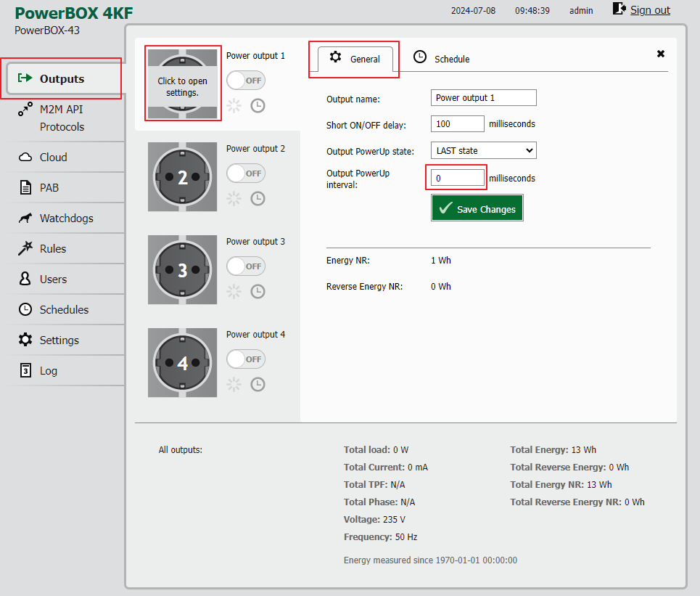Click the Voltage: 235 V reading

click(x=374, y=520)
